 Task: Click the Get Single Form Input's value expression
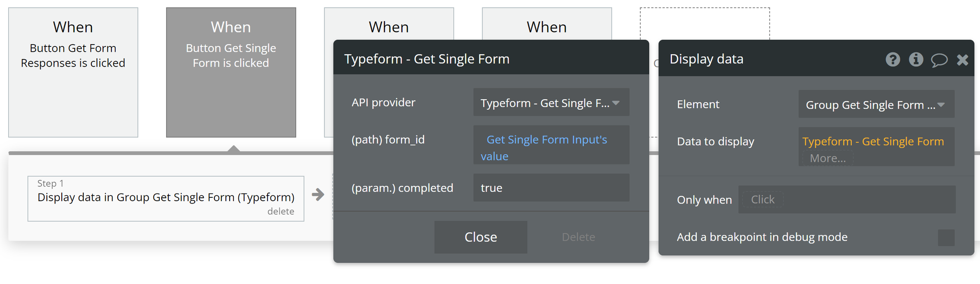(x=544, y=148)
